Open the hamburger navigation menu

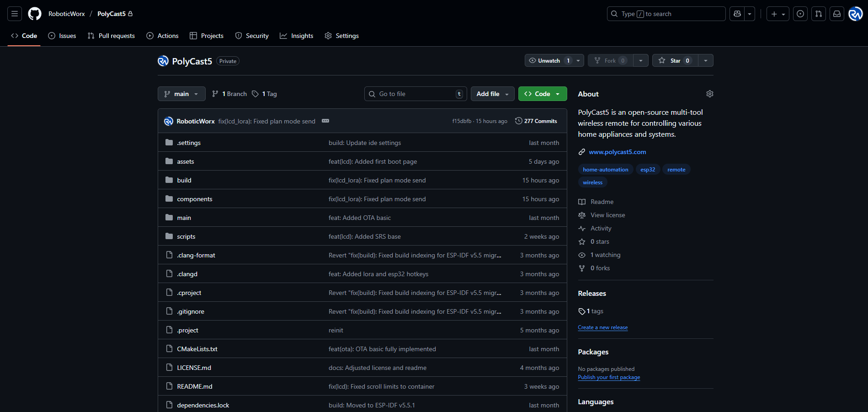(15, 14)
